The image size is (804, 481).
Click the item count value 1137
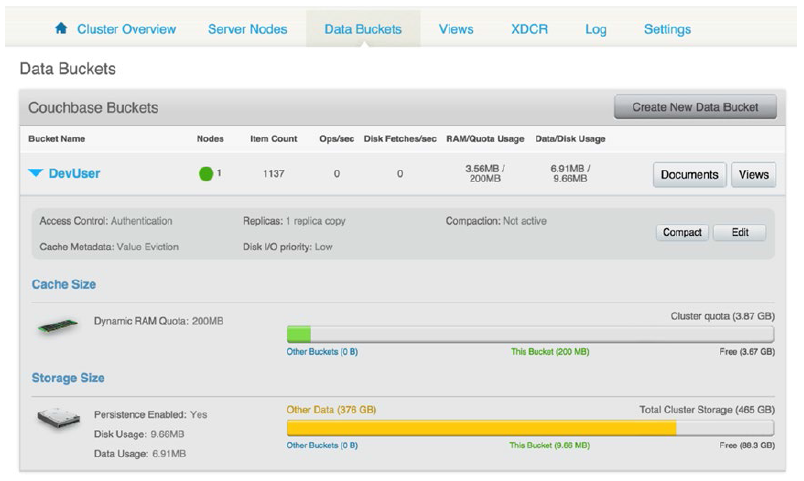[274, 174]
